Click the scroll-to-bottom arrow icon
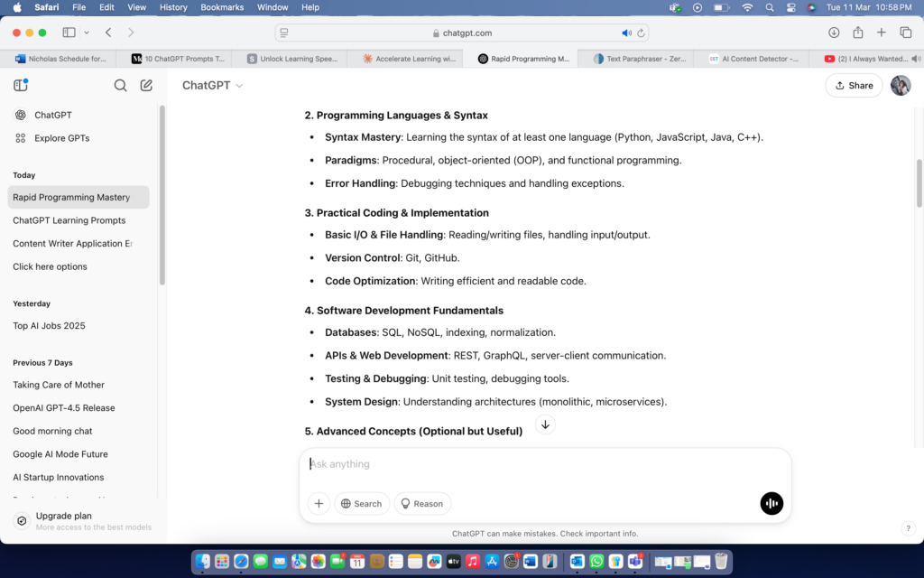The image size is (924, 578). click(545, 424)
